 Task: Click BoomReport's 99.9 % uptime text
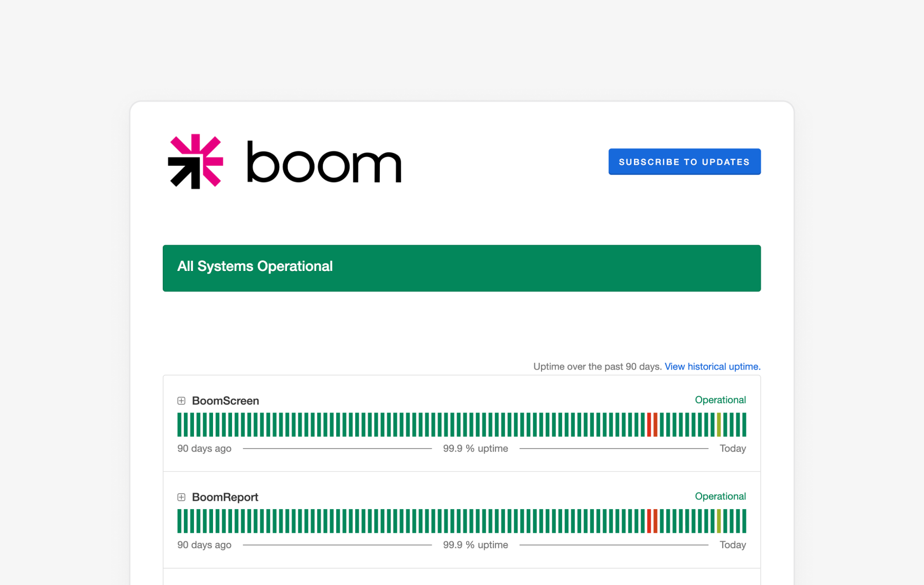tap(475, 545)
